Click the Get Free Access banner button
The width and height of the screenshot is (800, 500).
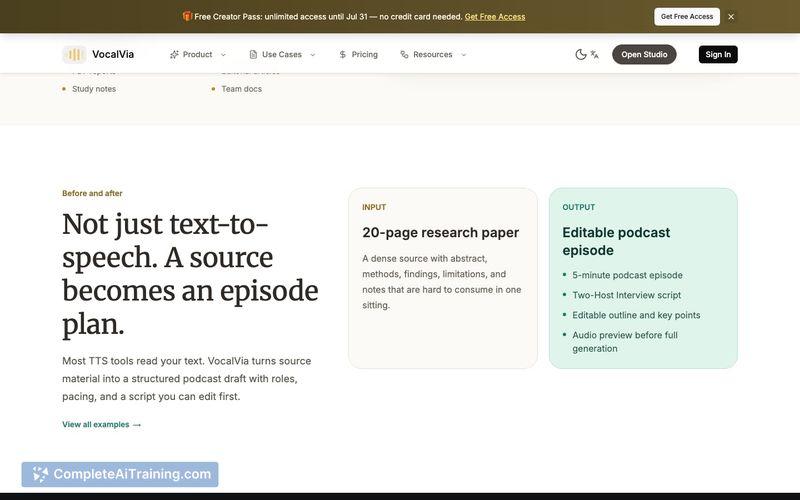687,17
